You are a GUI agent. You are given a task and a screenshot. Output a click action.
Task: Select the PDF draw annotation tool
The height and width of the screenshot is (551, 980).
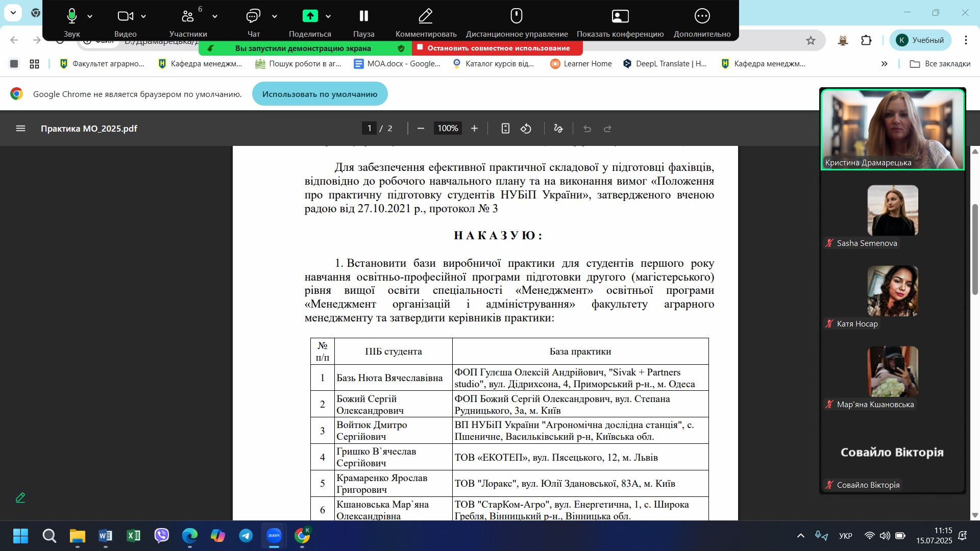coord(558,129)
